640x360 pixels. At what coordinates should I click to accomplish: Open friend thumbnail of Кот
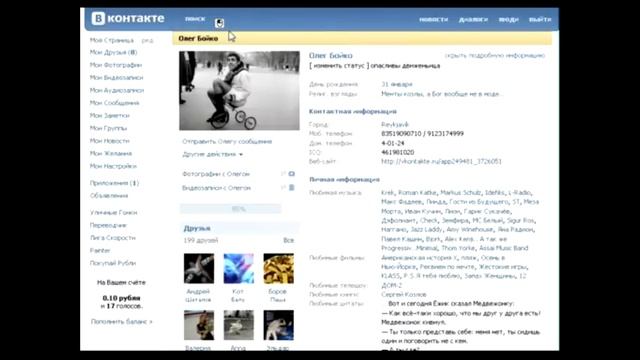point(239,269)
